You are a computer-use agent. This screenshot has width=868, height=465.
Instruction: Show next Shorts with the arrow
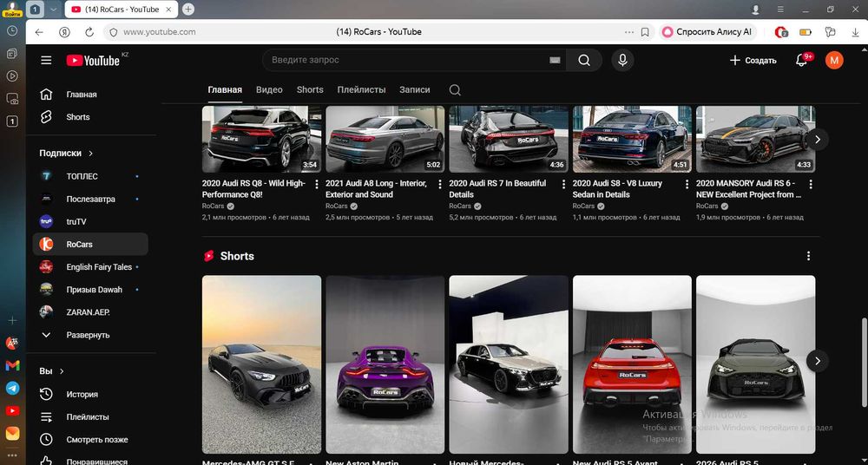coord(818,361)
